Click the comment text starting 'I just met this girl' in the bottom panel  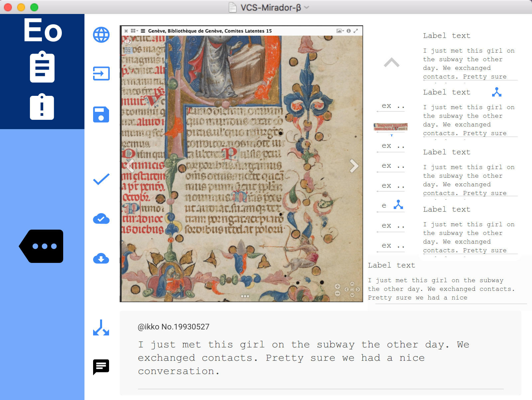click(304, 358)
